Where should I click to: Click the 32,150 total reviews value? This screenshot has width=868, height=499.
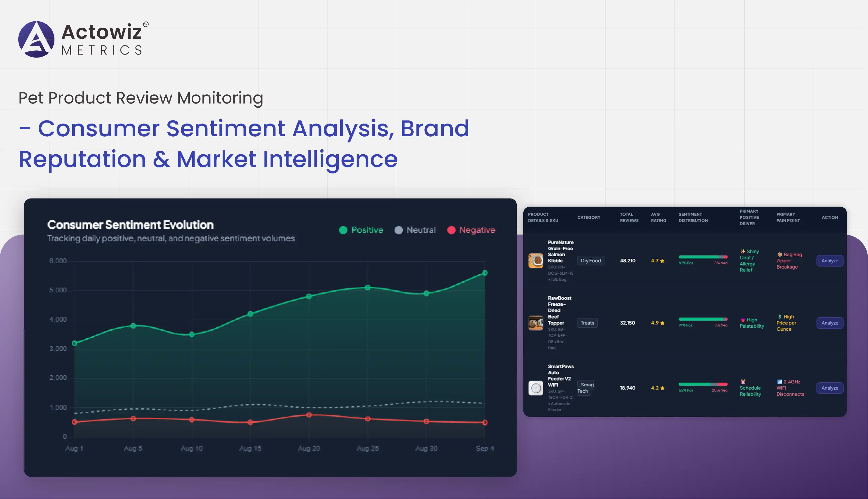627,323
